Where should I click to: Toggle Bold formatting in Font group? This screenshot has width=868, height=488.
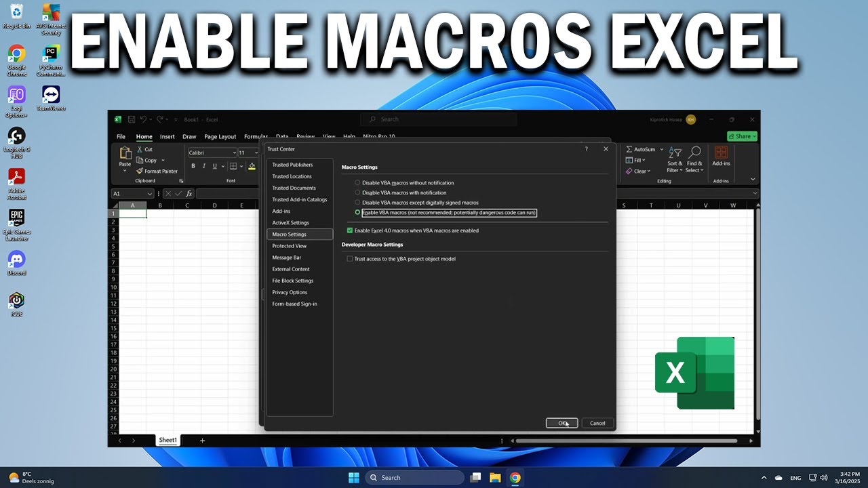tap(193, 166)
